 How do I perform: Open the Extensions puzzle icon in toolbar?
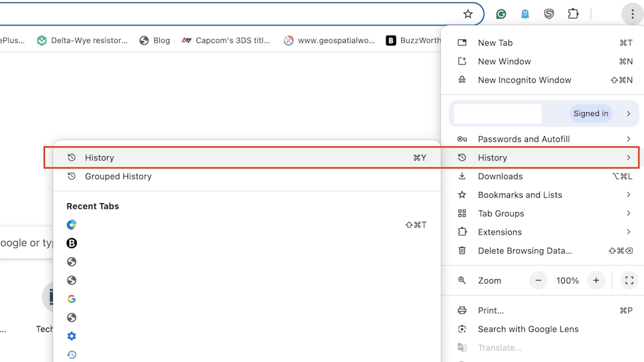pos(573,14)
